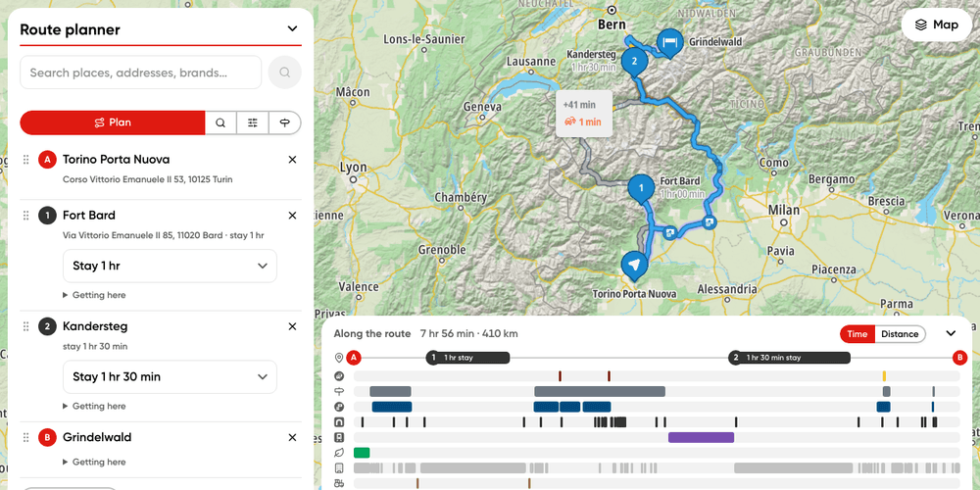Click the Route planner heading
The image size is (980, 490).
(x=70, y=29)
